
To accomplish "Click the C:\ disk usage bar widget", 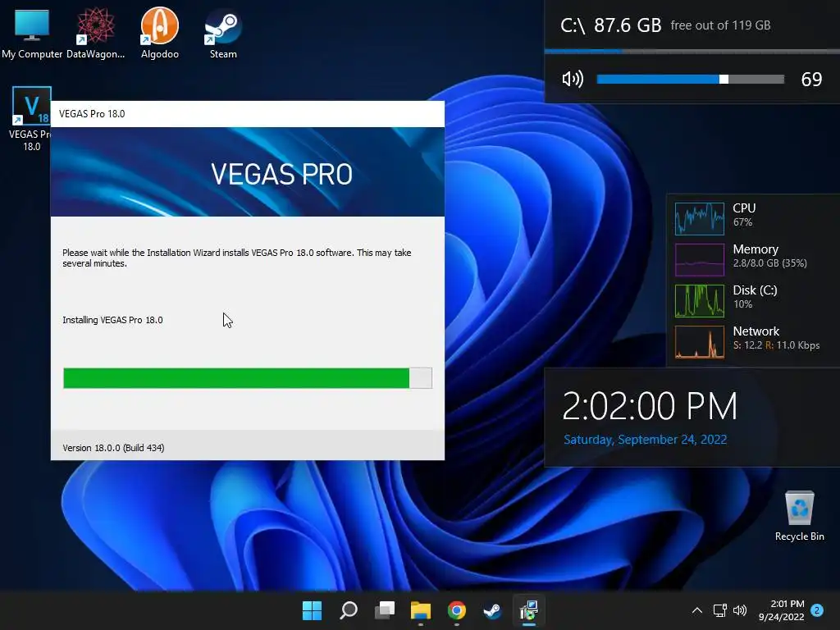I will (x=692, y=52).
